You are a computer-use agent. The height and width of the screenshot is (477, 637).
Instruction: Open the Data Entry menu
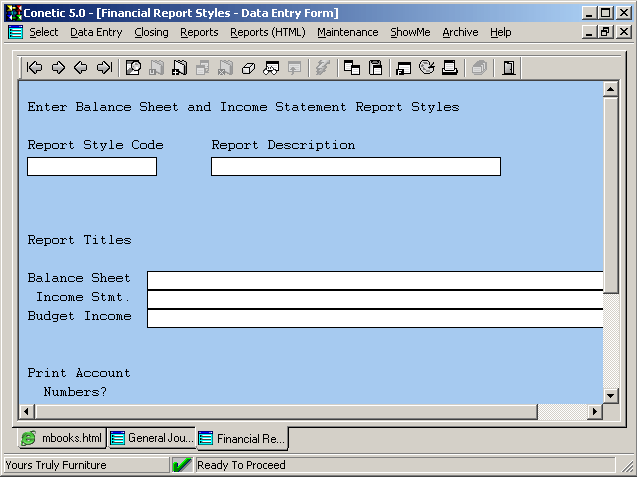click(x=96, y=32)
